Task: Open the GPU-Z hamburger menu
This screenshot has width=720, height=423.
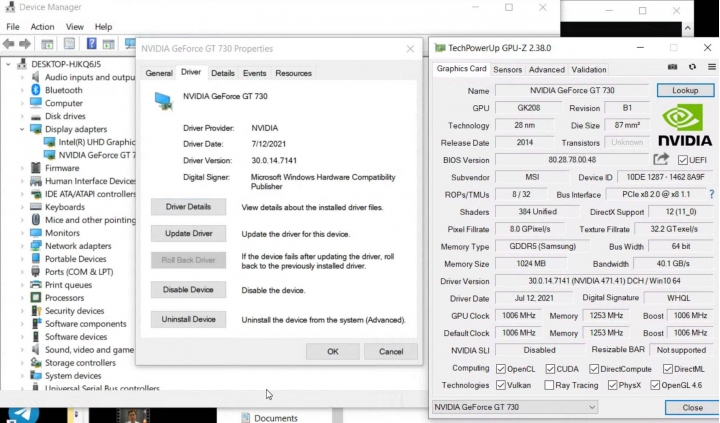Action: point(712,67)
